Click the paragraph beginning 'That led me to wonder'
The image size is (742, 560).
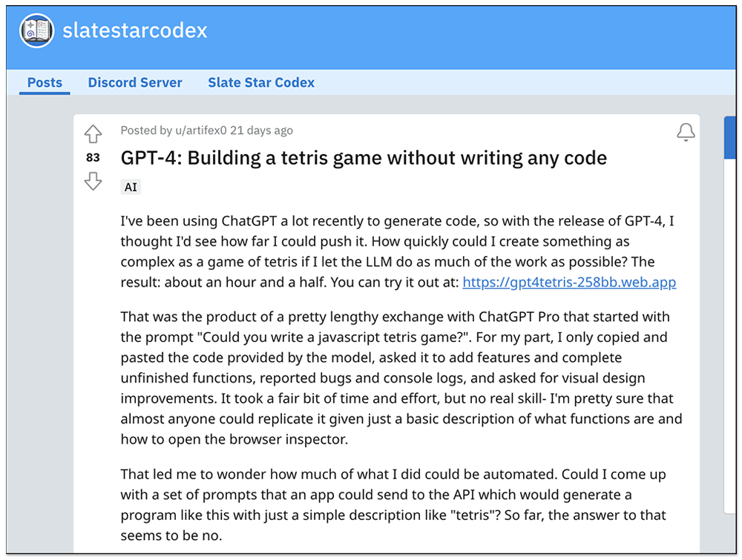click(x=393, y=504)
